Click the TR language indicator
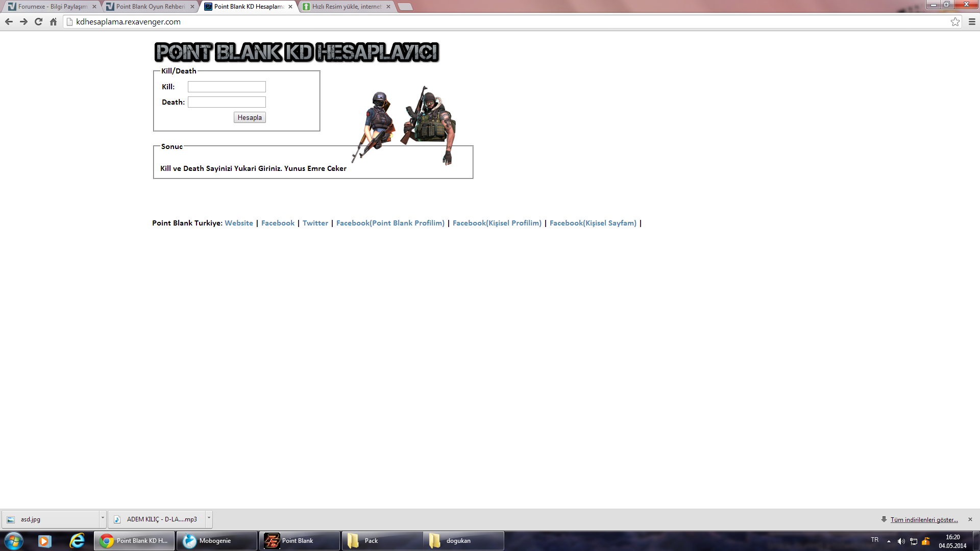980x551 pixels. pyautogui.click(x=875, y=540)
